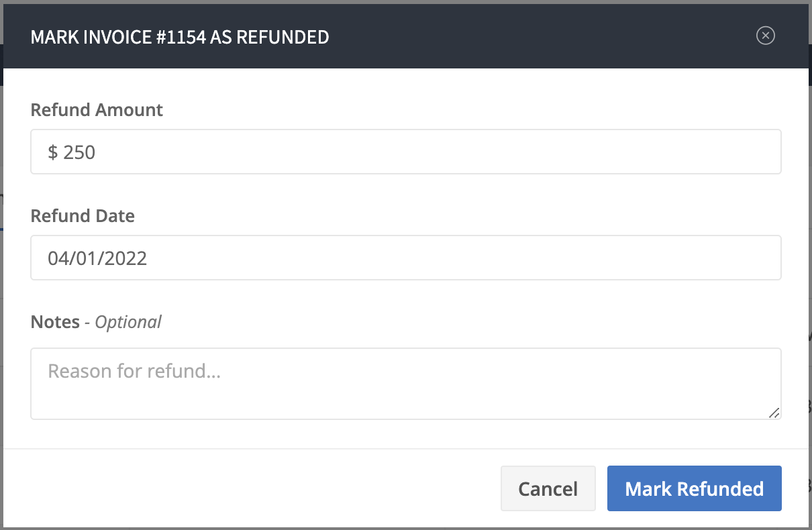This screenshot has width=812, height=530.
Task: Click the "Refund Amount" label
Action: [x=97, y=110]
